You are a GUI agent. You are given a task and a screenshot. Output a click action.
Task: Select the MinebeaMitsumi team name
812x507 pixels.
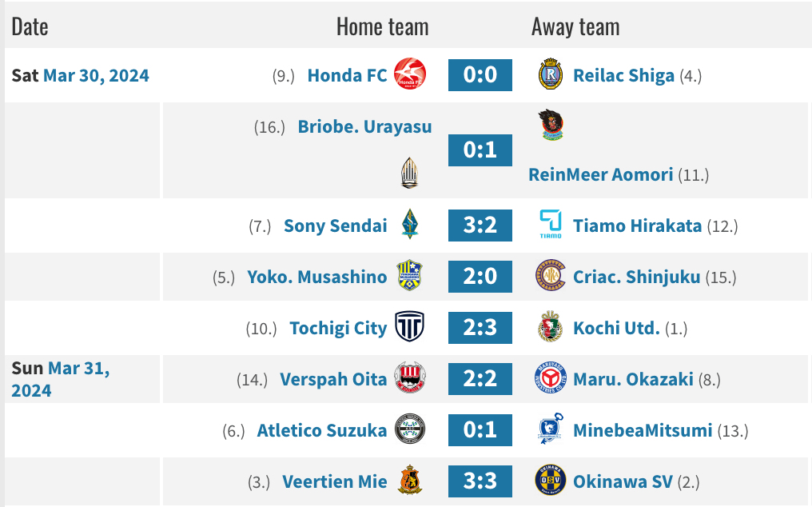point(643,430)
